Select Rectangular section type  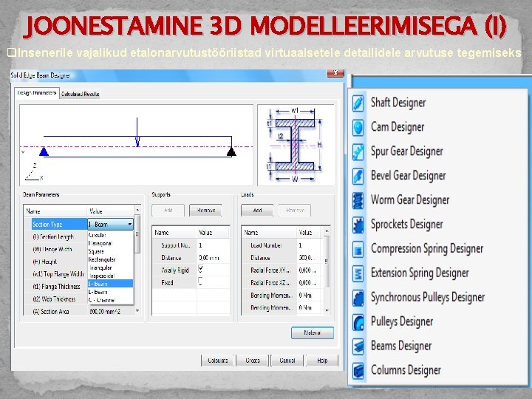tap(111, 259)
